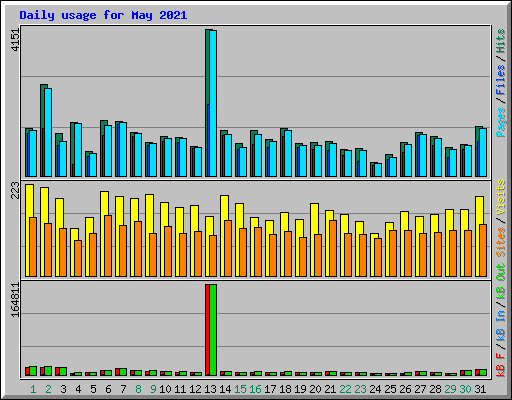Click the yellow "Visits" legend label
This screenshot has height=400, width=512.
tap(500, 197)
